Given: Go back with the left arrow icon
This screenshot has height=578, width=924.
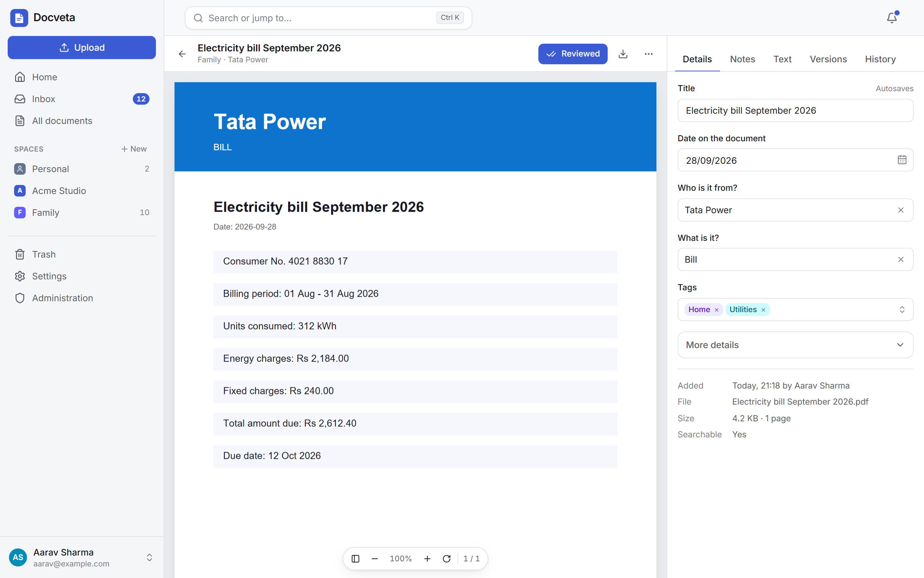Looking at the screenshot, I should [182, 54].
